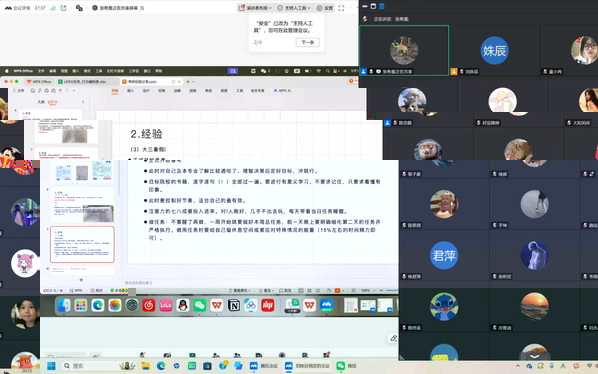Open Microsoft Edge in the macOS dock
The width and height of the screenshot is (598, 374).
point(98,305)
